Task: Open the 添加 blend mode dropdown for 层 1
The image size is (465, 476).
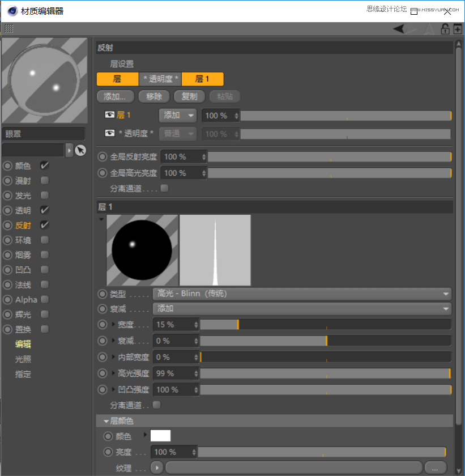Action: click(x=177, y=115)
